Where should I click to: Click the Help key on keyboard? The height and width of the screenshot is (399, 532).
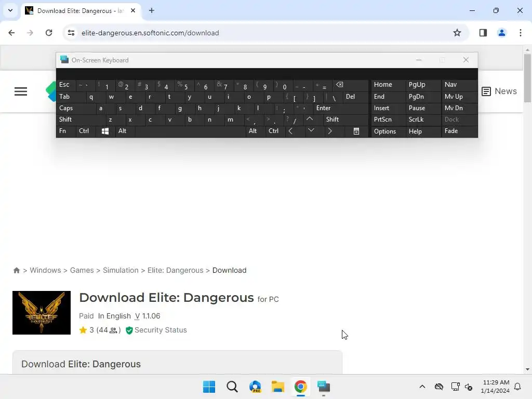tap(423, 131)
